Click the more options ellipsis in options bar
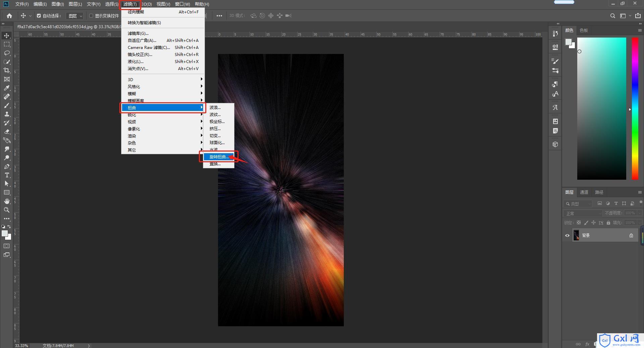The image size is (644, 348). 219,16
